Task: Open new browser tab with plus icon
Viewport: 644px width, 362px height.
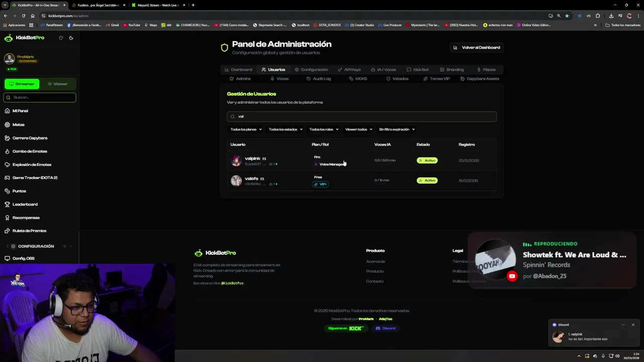Action: click(x=193, y=5)
